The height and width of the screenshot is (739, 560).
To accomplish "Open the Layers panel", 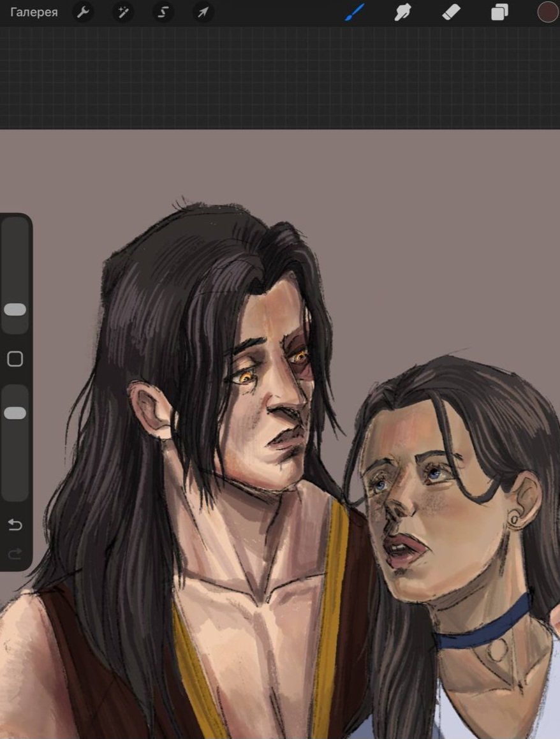I will click(x=499, y=12).
